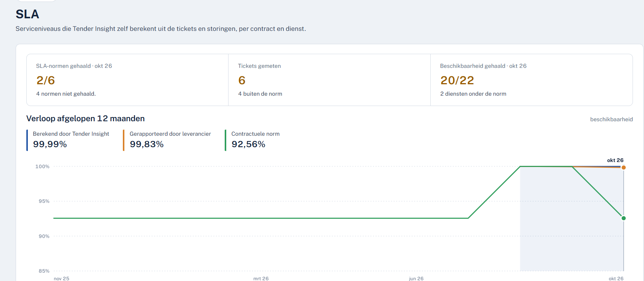The image size is (644, 281).
Task: Click the "jun 26" x-axis label
Action: click(x=416, y=279)
